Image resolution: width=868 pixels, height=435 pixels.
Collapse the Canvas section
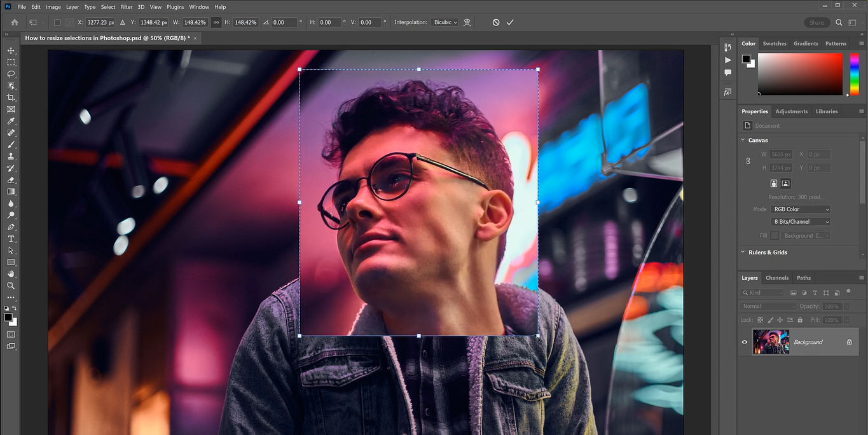tap(743, 140)
